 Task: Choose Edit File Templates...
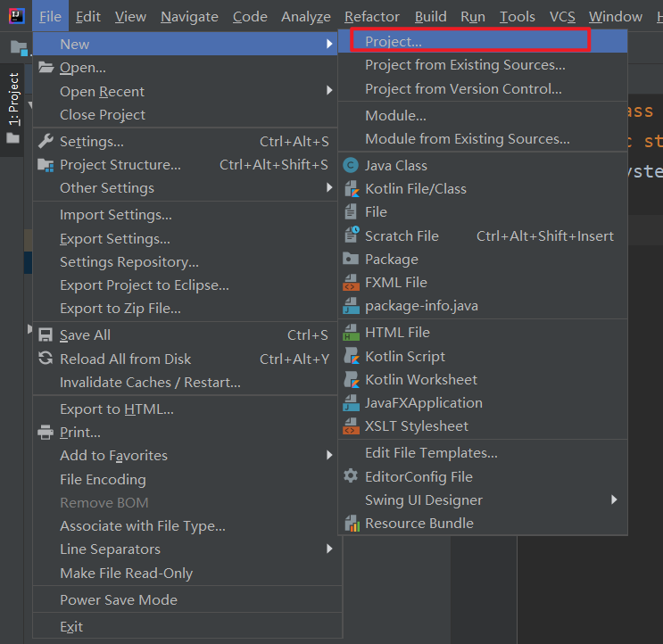point(483,452)
